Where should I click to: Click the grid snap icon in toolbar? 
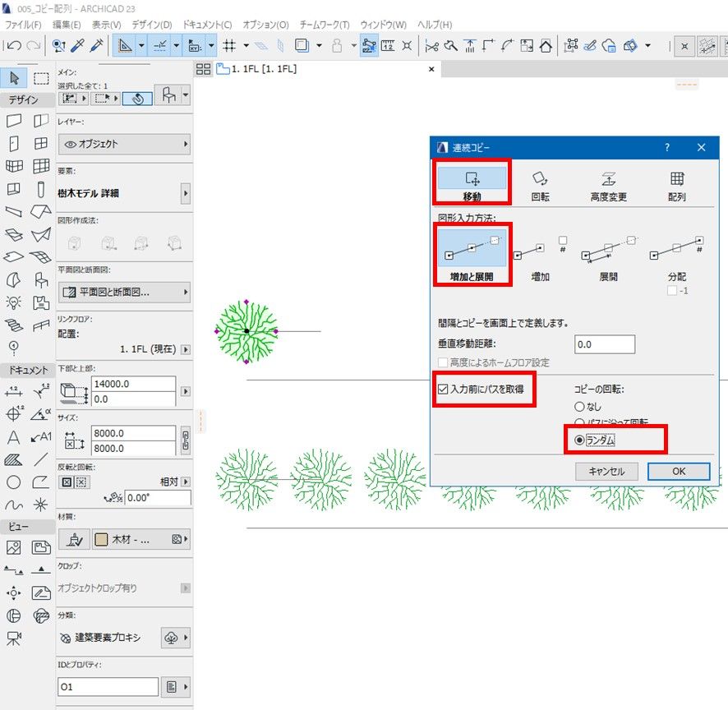229,45
